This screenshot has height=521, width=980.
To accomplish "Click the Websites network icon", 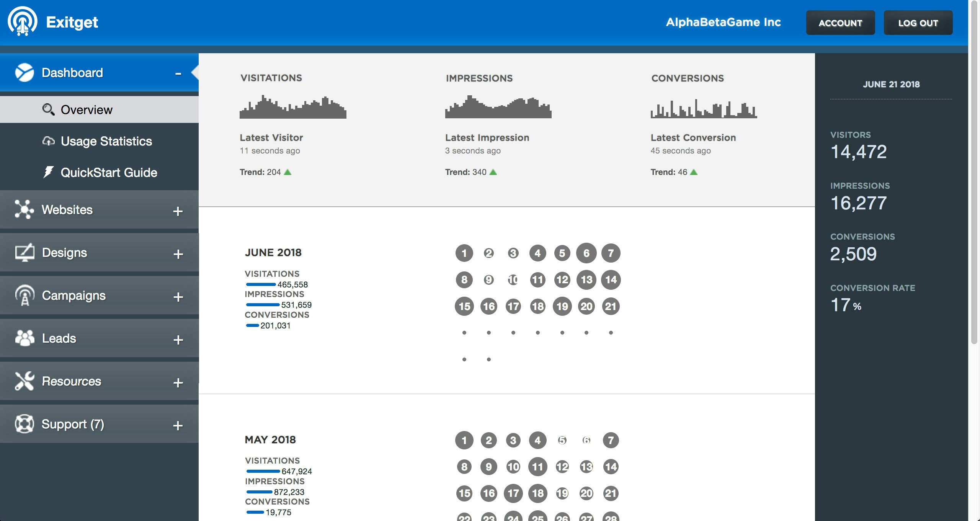I will tap(24, 209).
